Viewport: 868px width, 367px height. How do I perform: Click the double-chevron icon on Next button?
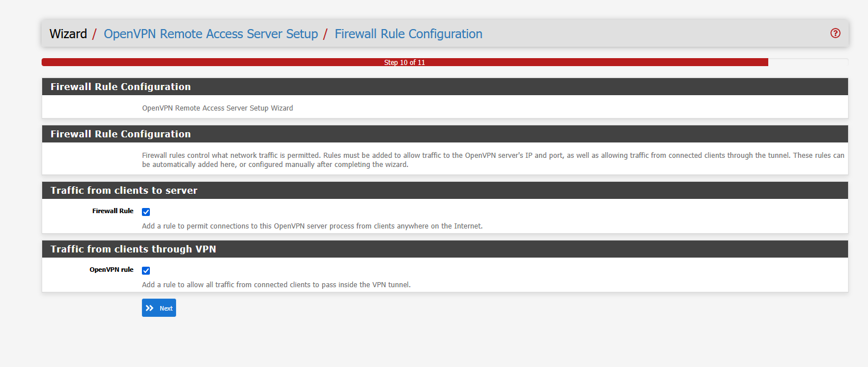(x=151, y=308)
